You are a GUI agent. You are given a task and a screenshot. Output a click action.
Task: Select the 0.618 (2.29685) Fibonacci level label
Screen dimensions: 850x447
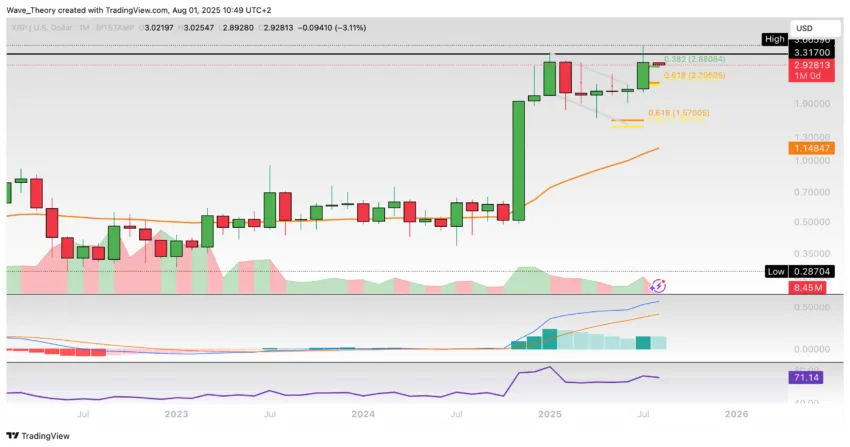(x=694, y=75)
